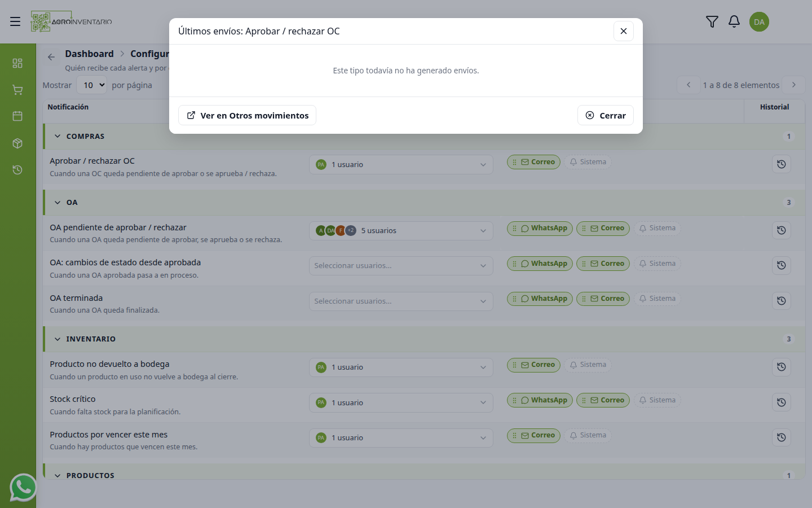Toggle WhatsApp for Stock crítico
The height and width of the screenshot is (508, 812).
coord(540,400)
